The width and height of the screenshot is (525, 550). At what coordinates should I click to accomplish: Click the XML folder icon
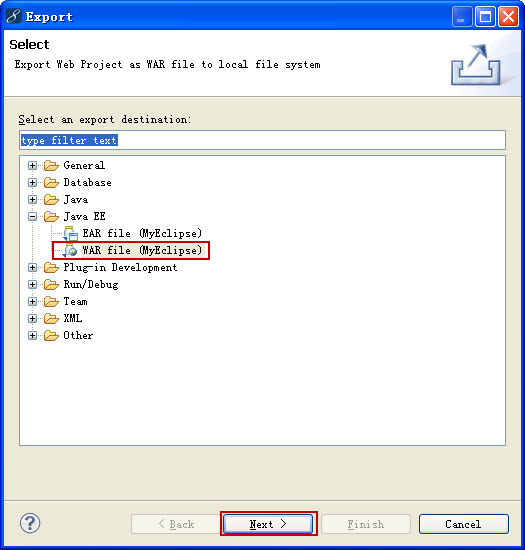pyautogui.click(x=51, y=318)
